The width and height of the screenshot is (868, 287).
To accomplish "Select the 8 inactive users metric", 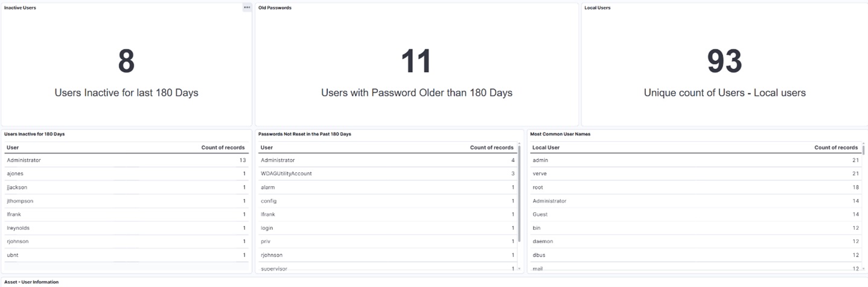I will click(x=126, y=61).
